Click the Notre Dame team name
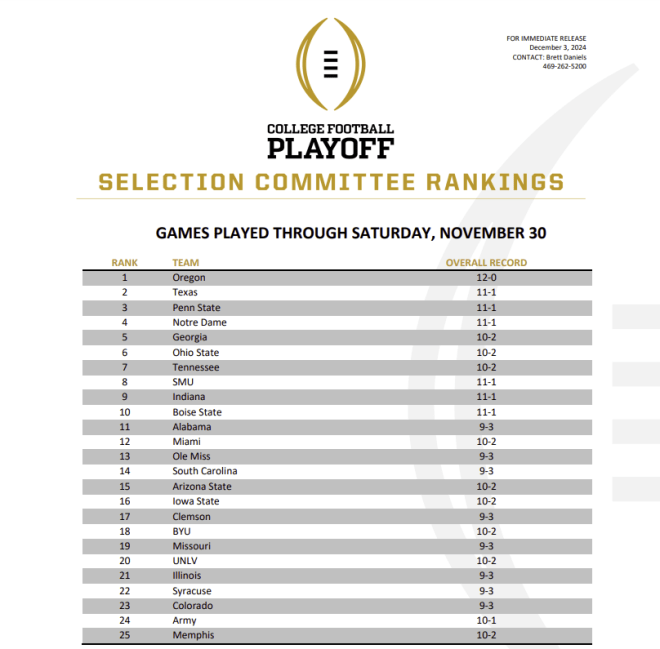The width and height of the screenshot is (660, 649). [200, 322]
